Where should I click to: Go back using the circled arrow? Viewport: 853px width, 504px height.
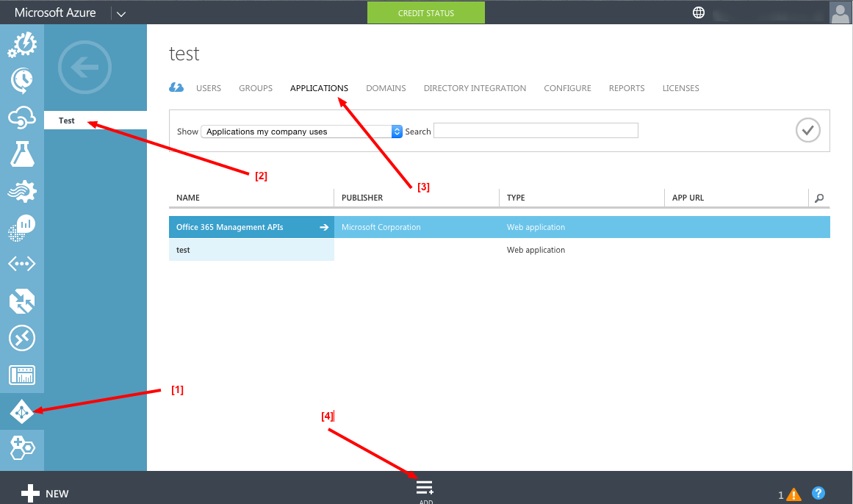point(85,68)
